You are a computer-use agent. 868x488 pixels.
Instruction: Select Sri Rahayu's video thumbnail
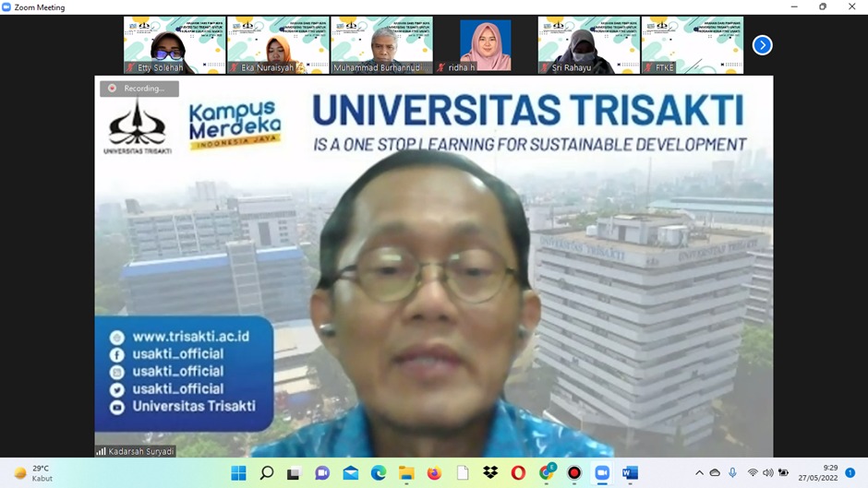click(x=589, y=45)
